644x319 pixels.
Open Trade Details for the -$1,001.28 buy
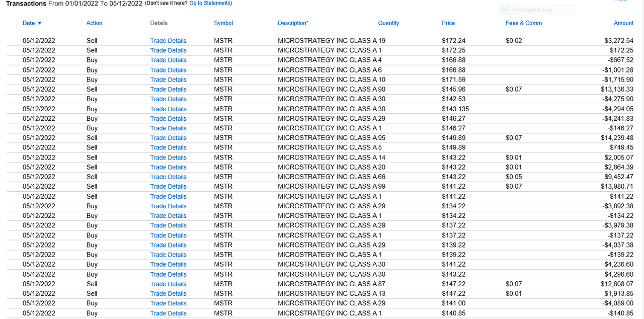(x=168, y=70)
